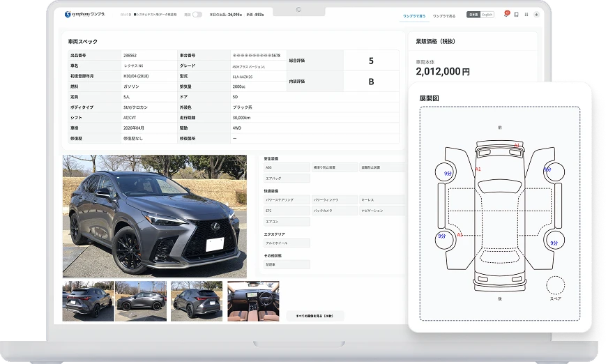Click the ナビゲーション tag
The width and height of the screenshot is (615, 364).
point(382,211)
